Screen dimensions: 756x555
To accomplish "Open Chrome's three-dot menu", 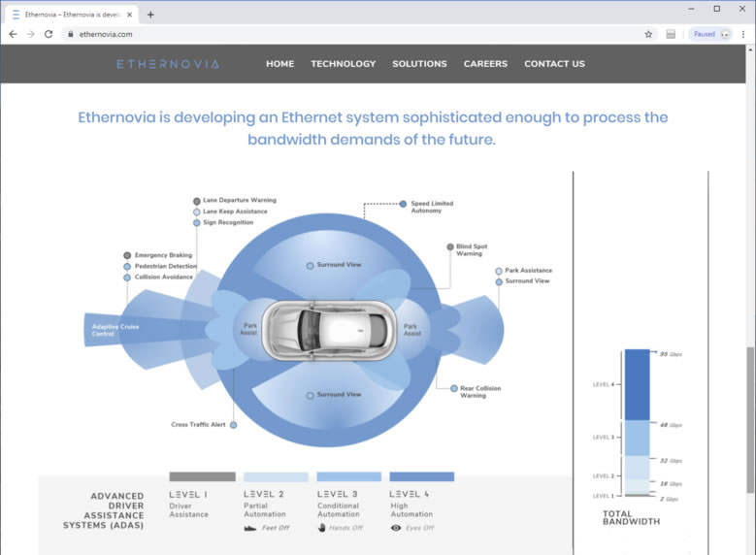I will (x=742, y=34).
